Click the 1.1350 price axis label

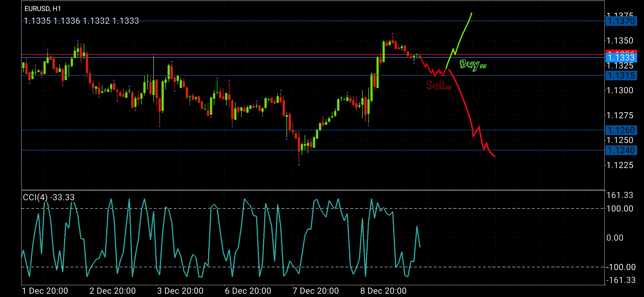point(620,41)
